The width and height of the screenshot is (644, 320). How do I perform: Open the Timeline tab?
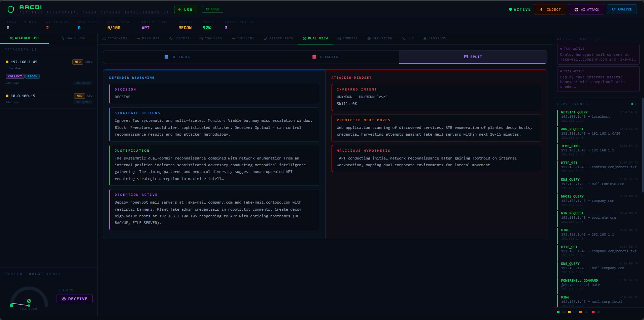coord(243,38)
